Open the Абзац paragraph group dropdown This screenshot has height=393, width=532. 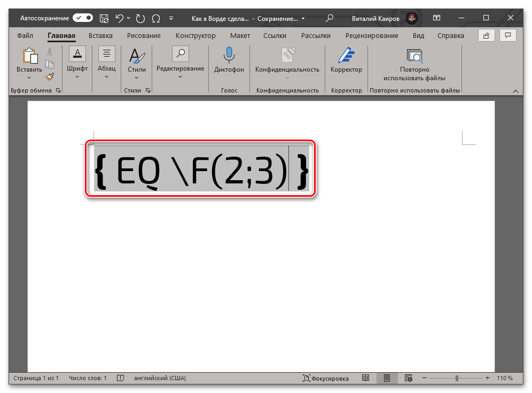click(106, 63)
